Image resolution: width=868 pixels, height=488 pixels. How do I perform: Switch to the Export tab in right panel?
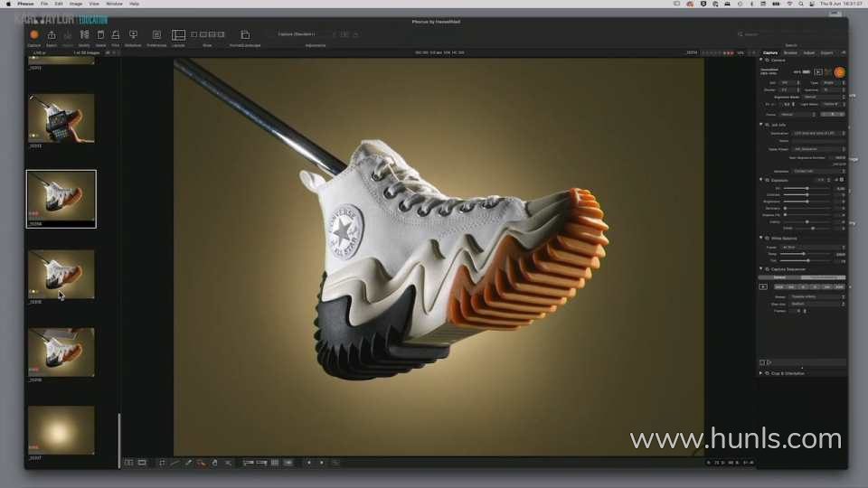827,52
